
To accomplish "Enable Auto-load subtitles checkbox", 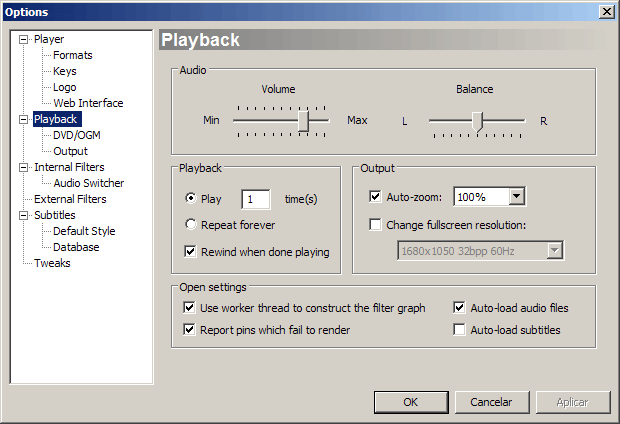I will (459, 329).
